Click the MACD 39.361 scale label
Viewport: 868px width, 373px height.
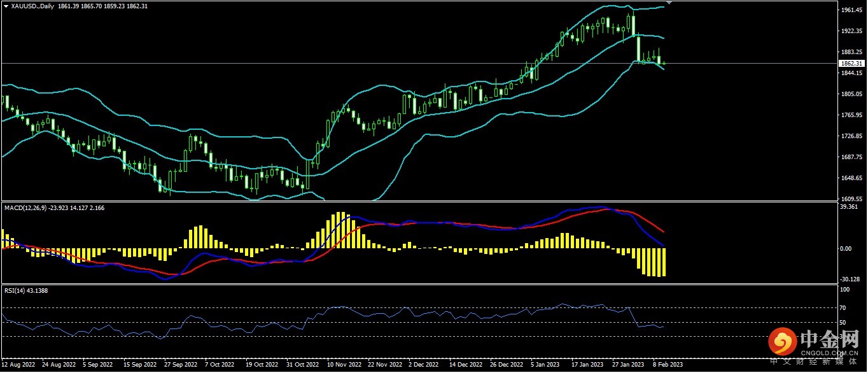point(849,207)
